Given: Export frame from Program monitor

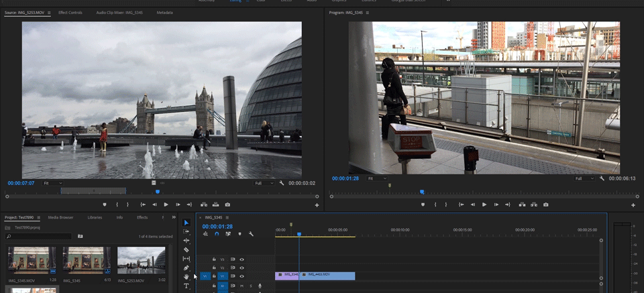Looking at the screenshot, I should tap(546, 204).
